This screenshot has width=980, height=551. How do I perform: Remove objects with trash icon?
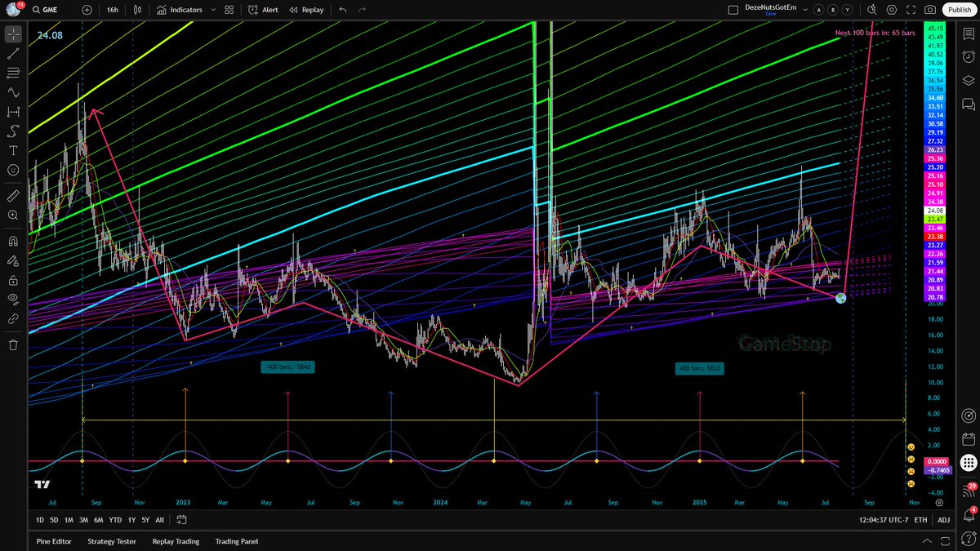point(13,344)
